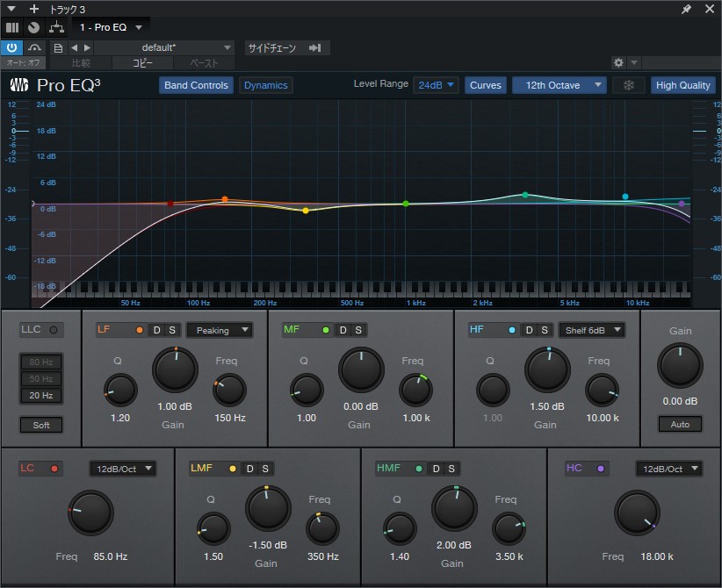
Task: Open Level Range 24dB dropdown
Action: point(436,85)
